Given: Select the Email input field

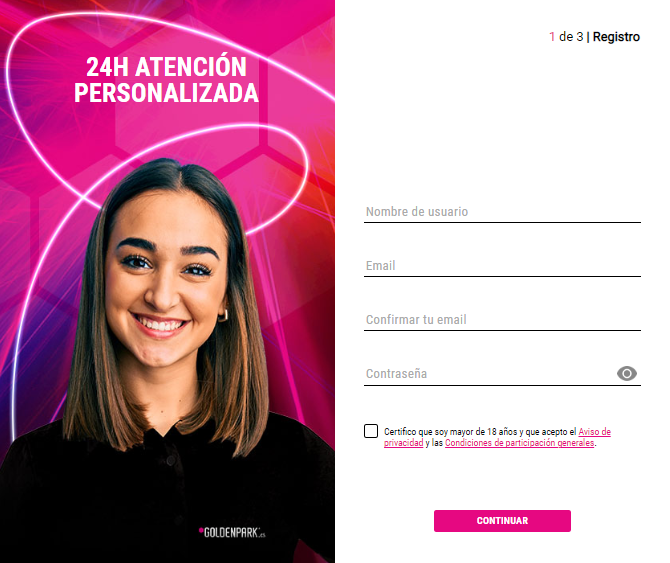Looking at the screenshot, I should [502, 266].
